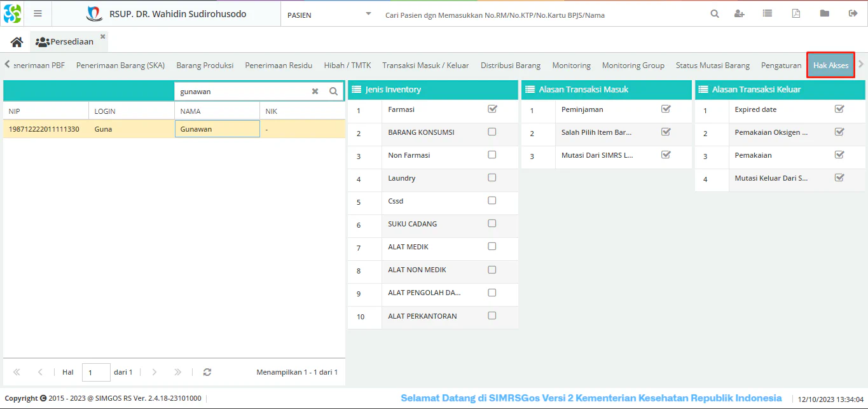Click the top bar search magnifier icon
This screenshot has width=868, height=409.
715,13
